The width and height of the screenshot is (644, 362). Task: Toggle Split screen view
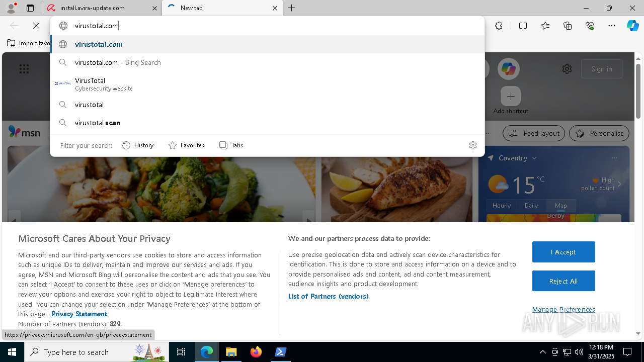[523, 26]
